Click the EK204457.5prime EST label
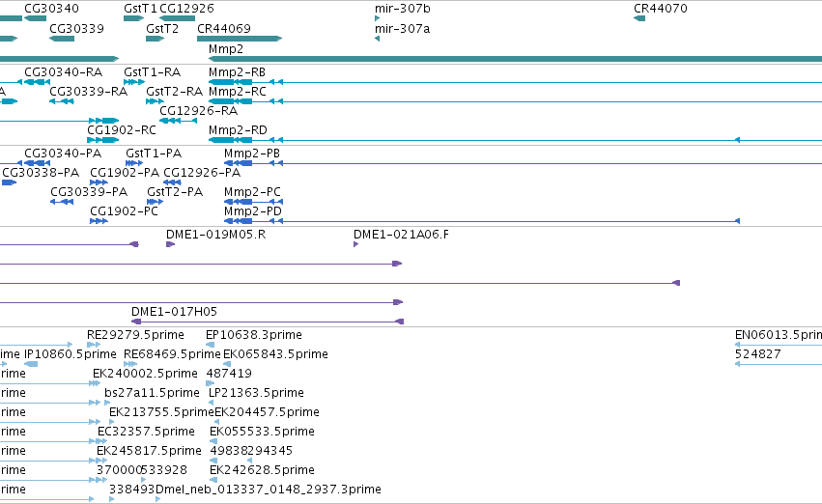Image resolution: width=822 pixels, height=504 pixels. tap(267, 412)
